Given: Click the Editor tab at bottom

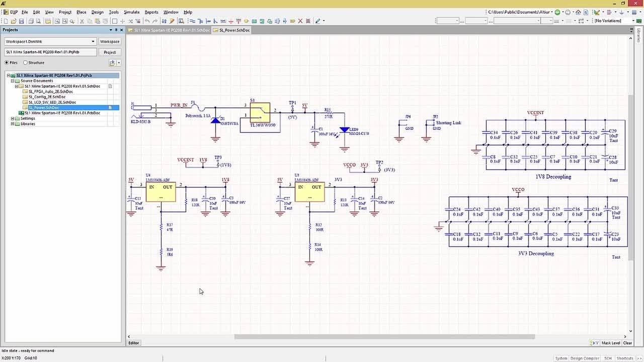Looking at the screenshot, I should (x=133, y=343).
